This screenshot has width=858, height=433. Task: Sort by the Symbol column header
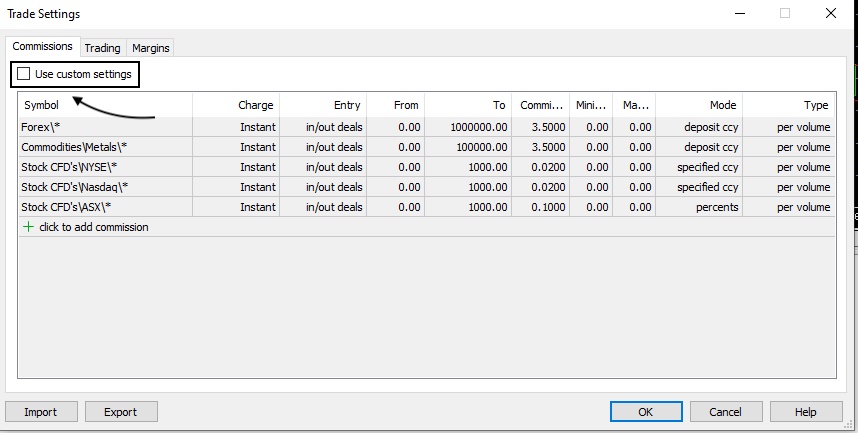(42, 105)
